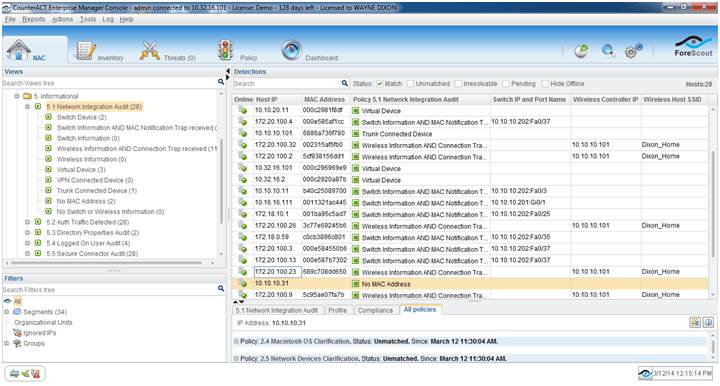
Task: Switch to the Compliance tab
Action: pos(375,310)
